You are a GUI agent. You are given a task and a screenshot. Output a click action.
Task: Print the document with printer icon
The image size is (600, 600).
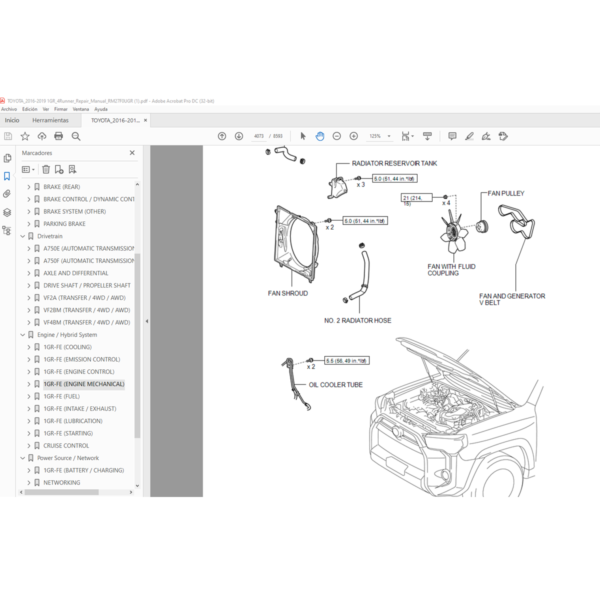(x=59, y=136)
